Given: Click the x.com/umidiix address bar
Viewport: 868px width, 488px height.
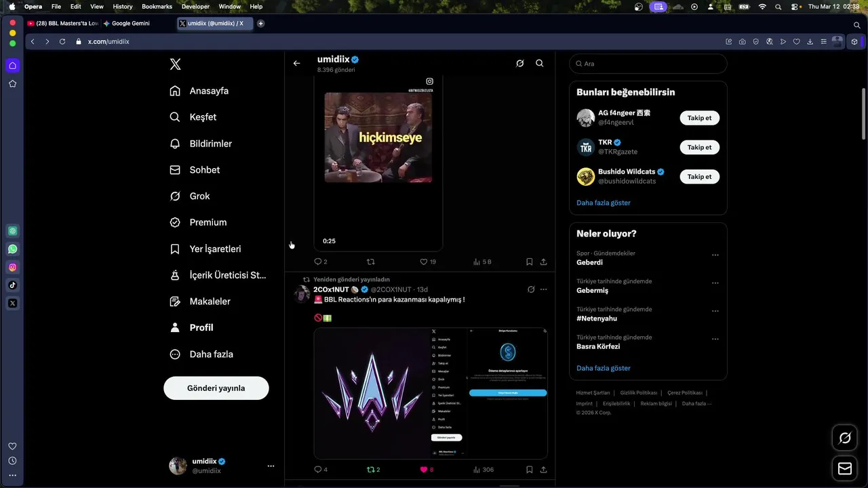Looking at the screenshot, I should [108, 41].
